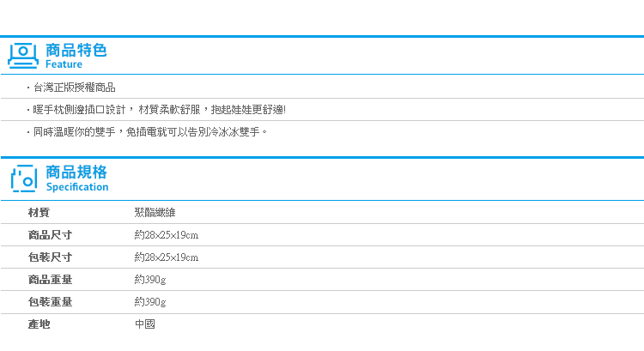Click the 產地 row label
This screenshot has width=644, height=351.
[39, 324]
